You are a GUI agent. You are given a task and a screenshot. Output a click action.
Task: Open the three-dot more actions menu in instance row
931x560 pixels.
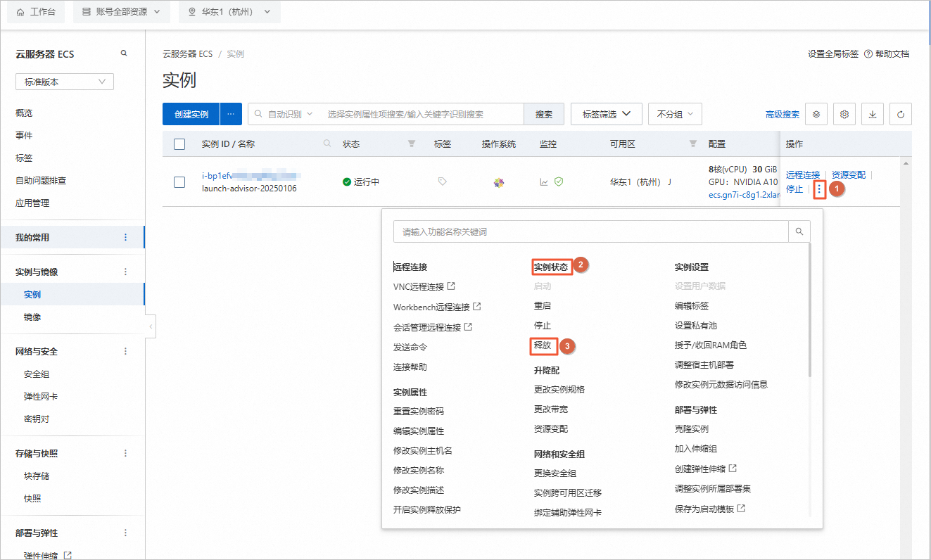pos(818,189)
